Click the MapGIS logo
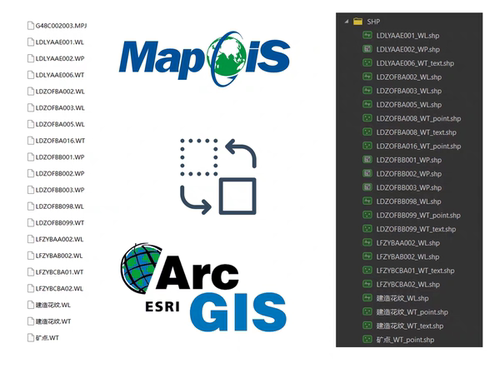 click(204, 59)
